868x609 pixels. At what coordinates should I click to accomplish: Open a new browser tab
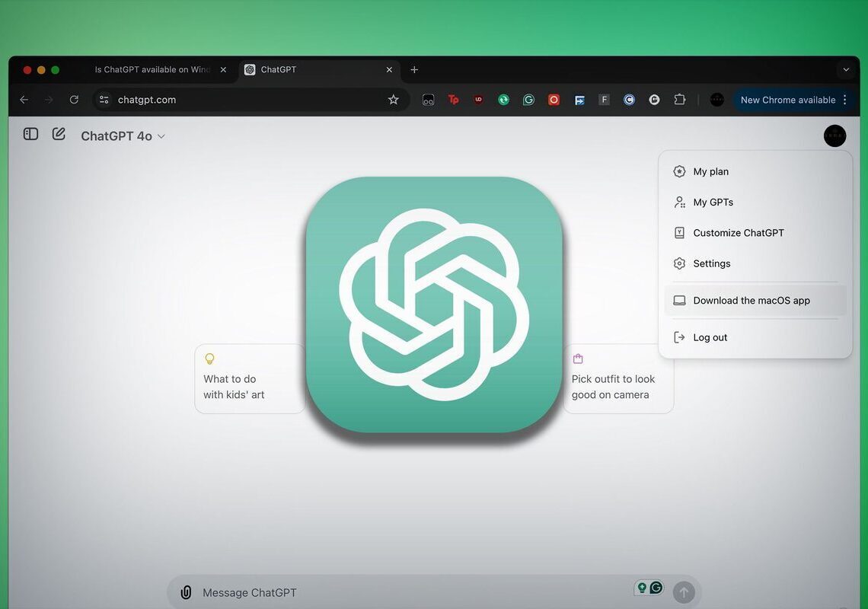pyautogui.click(x=414, y=70)
